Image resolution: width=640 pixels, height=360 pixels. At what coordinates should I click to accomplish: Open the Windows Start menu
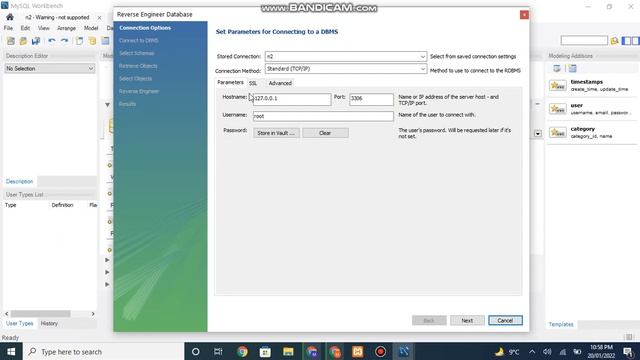(x=11, y=351)
